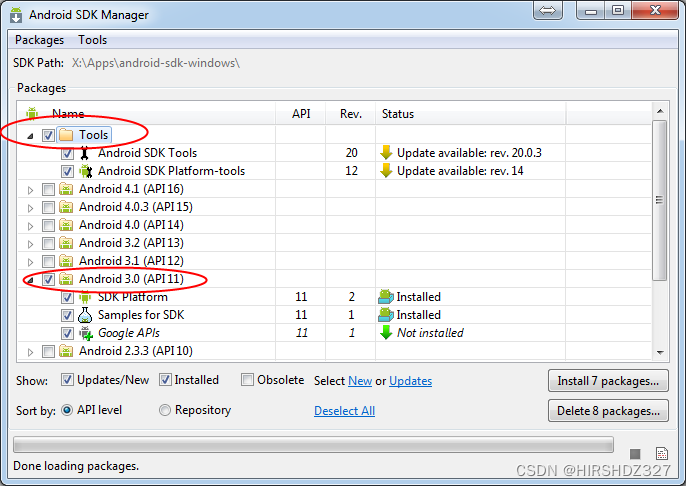The height and width of the screenshot is (486, 686).
Task: Uncheck the Android 3.0 (API 11) checkbox
Action: (48, 280)
